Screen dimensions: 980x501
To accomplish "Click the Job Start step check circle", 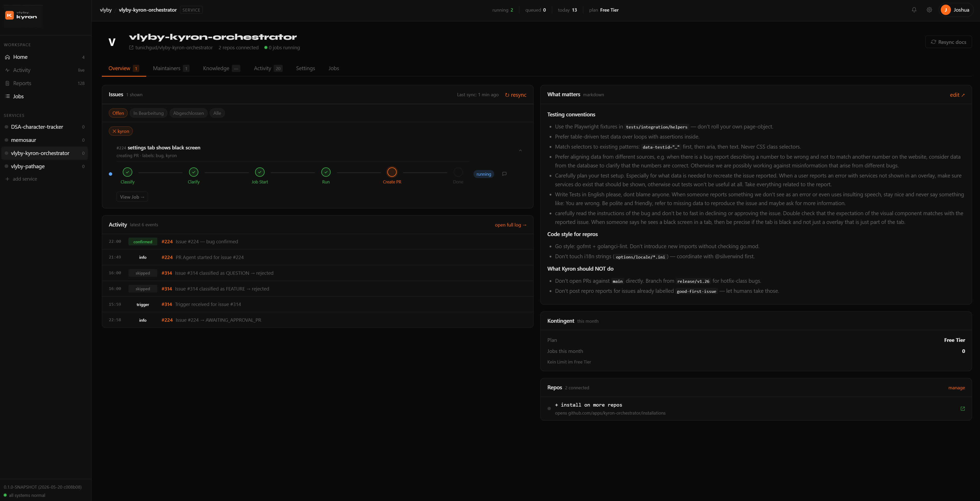I will coord(260,172).
